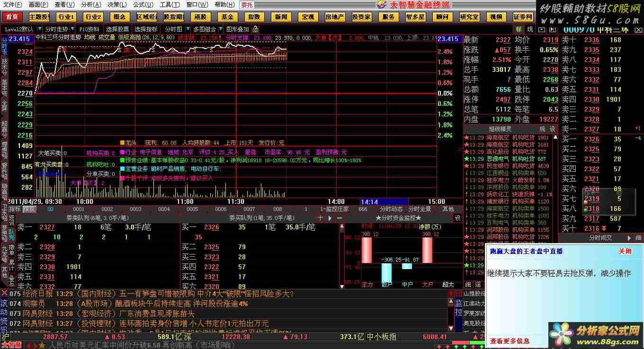
Task: Click the 主力 net-amount bar
Action: pos(367,250)
